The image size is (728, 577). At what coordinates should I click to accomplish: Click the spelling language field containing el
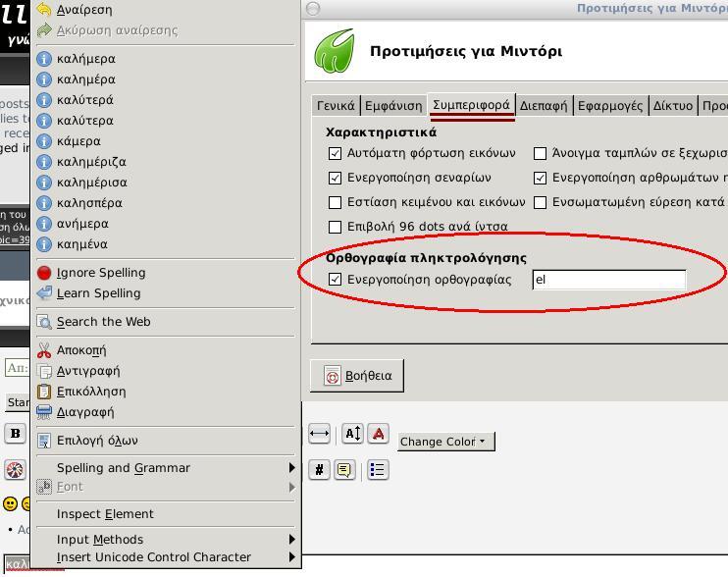[x=608, y=280]
